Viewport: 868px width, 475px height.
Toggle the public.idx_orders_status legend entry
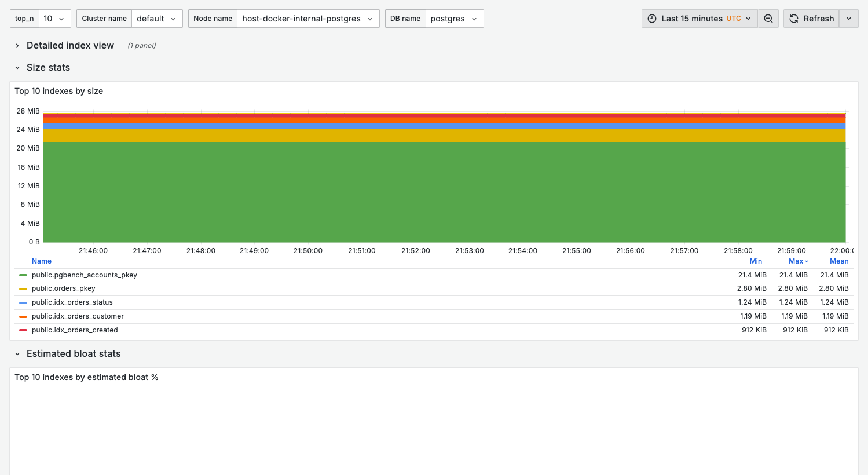(x=73, y=302)
